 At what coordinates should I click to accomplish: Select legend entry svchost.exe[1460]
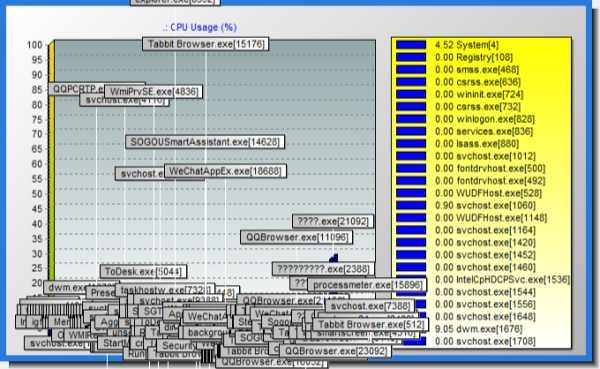coord(485,267)
